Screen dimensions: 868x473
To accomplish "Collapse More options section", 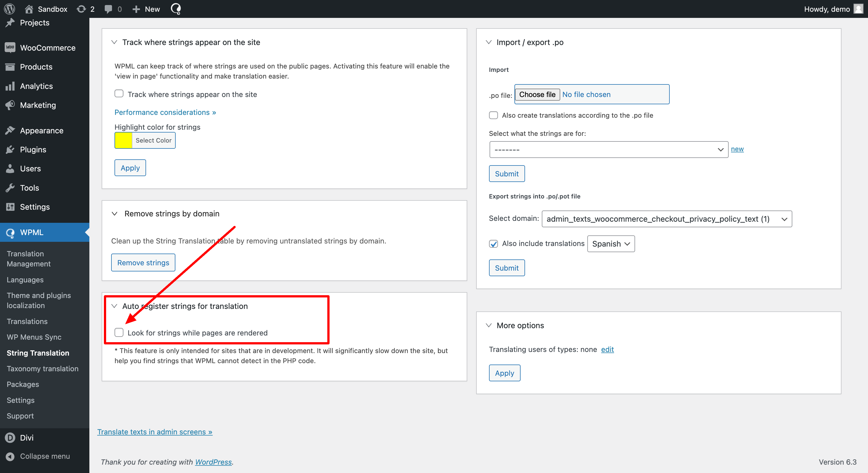I will [488, 325].
